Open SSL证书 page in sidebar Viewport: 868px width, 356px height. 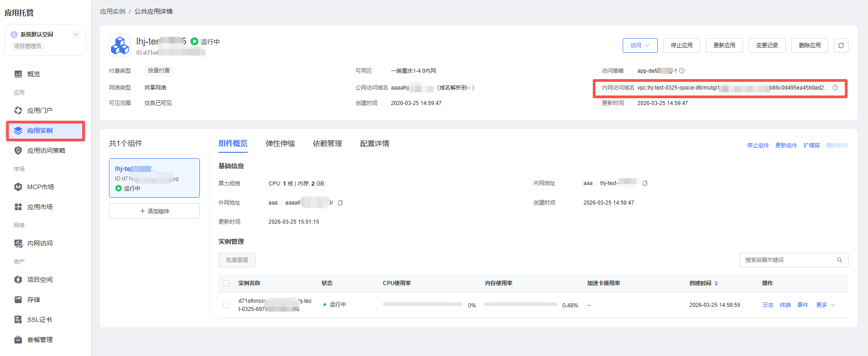[39, 320]
